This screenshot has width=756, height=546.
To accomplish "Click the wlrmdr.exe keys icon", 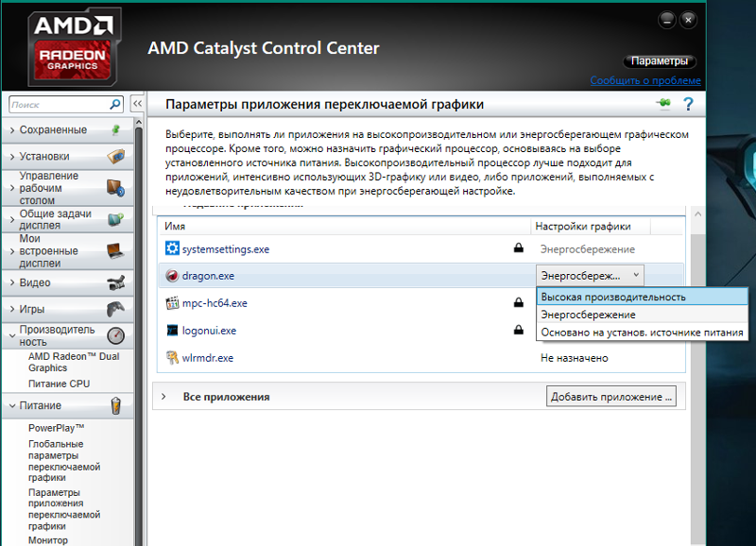I will point(172,358).
